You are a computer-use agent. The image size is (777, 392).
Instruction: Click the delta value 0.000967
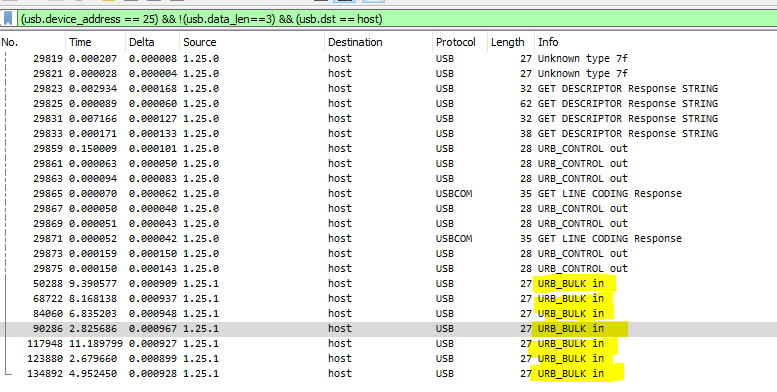(x=153, y=329)
